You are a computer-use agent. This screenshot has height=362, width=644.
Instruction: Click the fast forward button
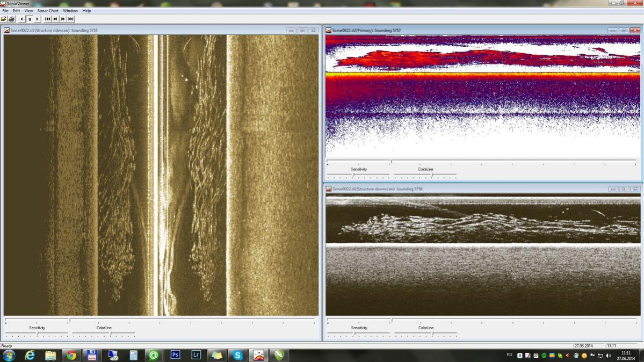tap(63, 19)
